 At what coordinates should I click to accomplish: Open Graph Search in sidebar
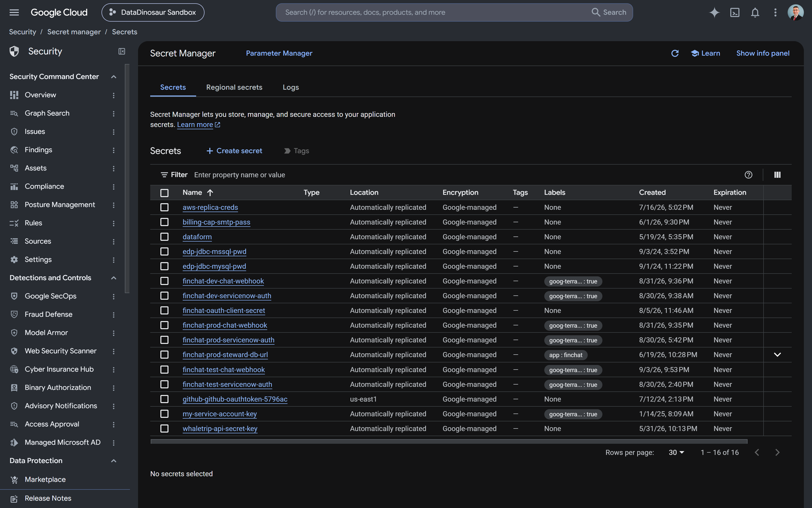[47, 113]
